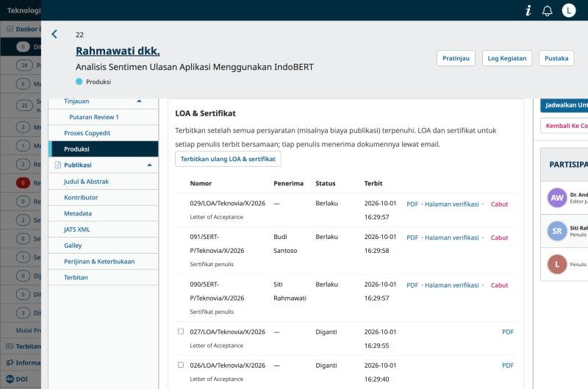Viewport: 588px width, 389px height.
Task: Collapse the Tinjauan section chevron
Action: 139,101
